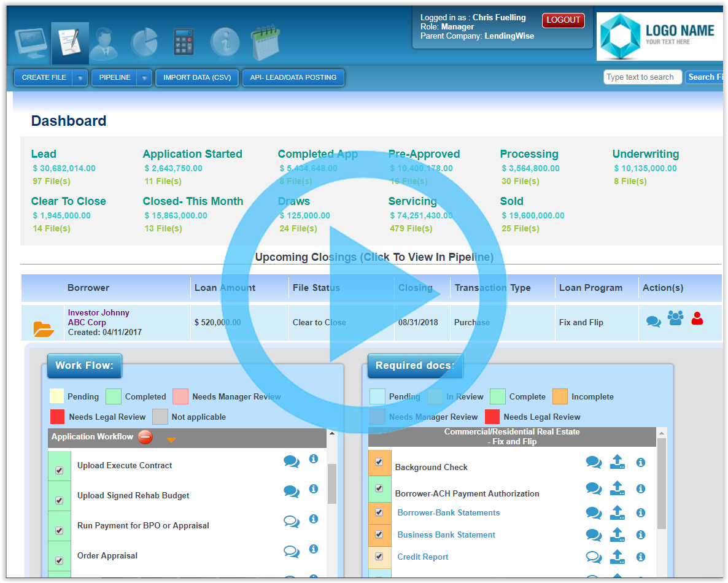Toggle the Order Appraisal checkbox
This screenshot has width=728, height=583.
(x=59, y=560)
